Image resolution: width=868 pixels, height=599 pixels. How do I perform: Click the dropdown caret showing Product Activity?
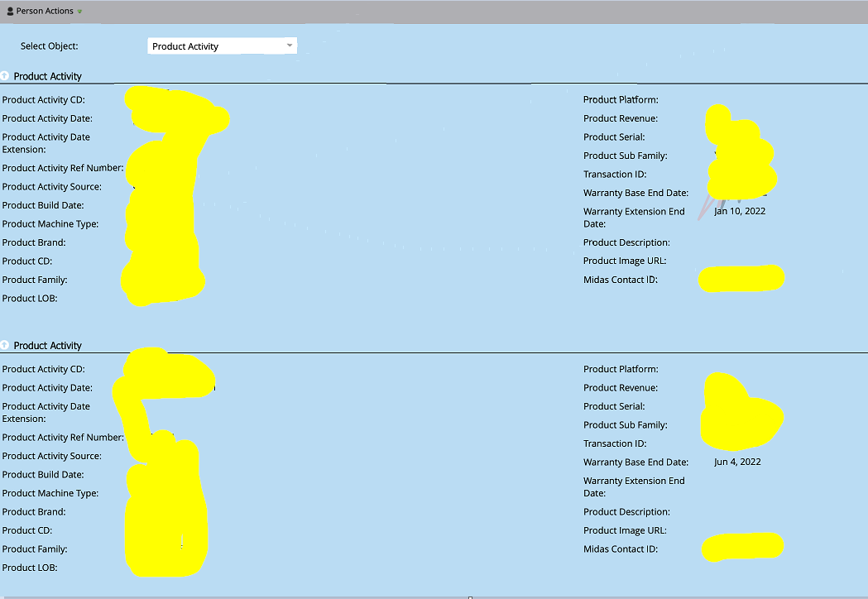[289, 46]
